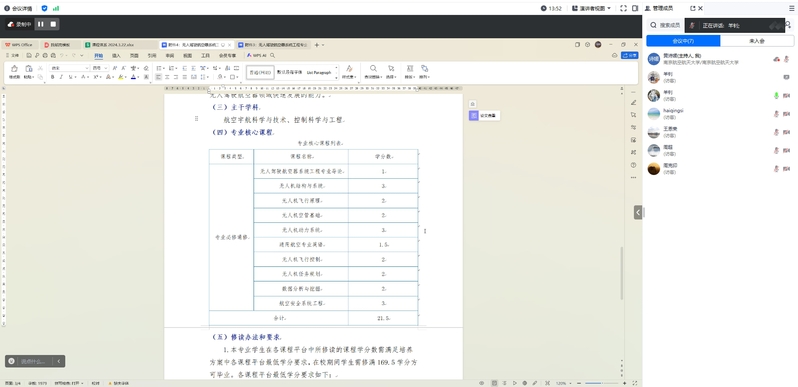Open the 演讲者视图 view dropdown
Viewport: 798px width, 387px height.
[591, 9]
